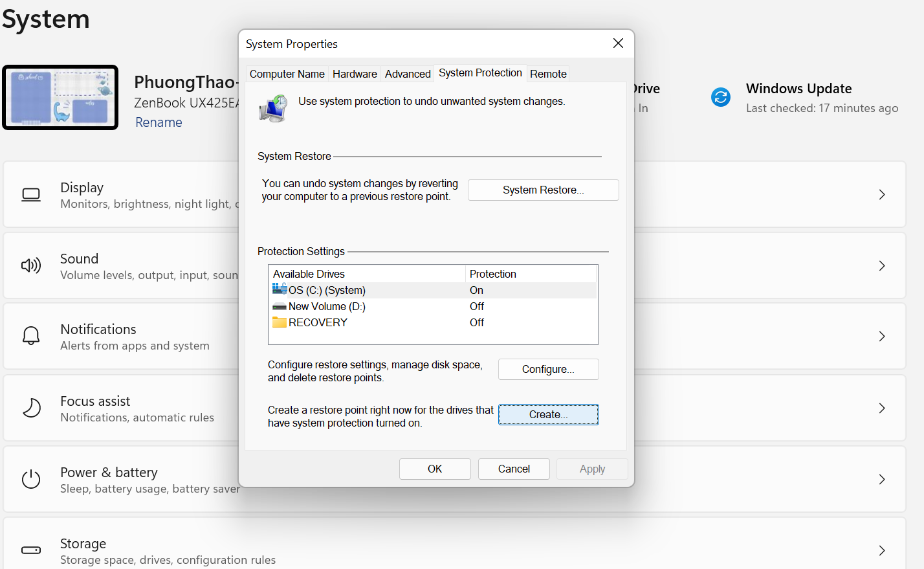This screenshot has height=569, width=924.
Task: Confirm with the OK button
Action: tap(435, 469)
